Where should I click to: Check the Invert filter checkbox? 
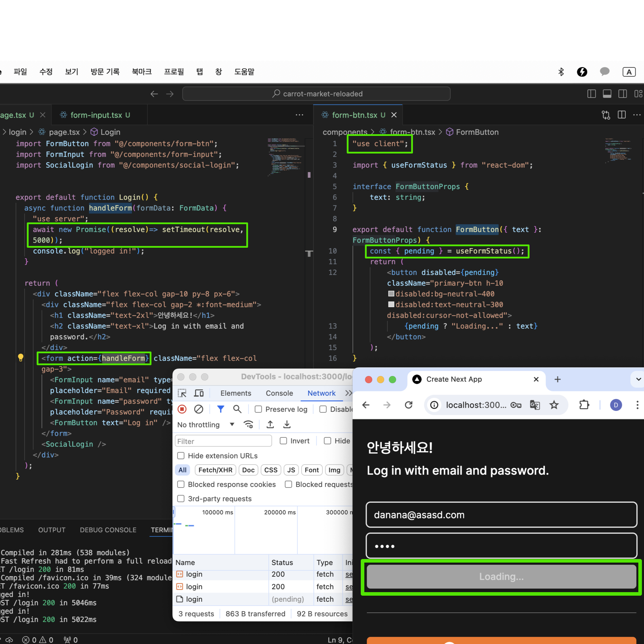pos(283,441)
